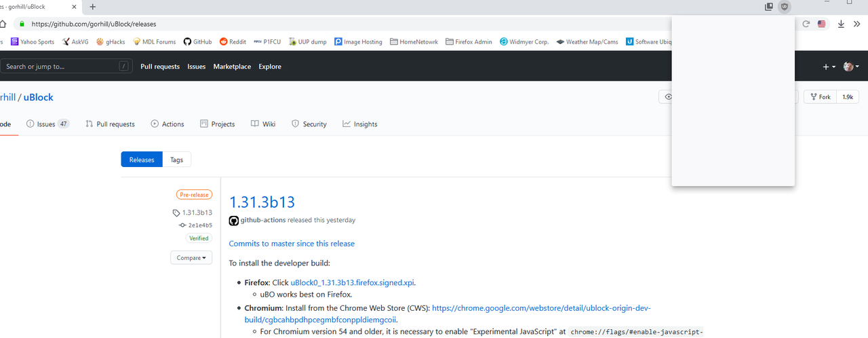868x338 pixels.
Task: Open Pull requests in GitHub header
Action: (160, 67)
